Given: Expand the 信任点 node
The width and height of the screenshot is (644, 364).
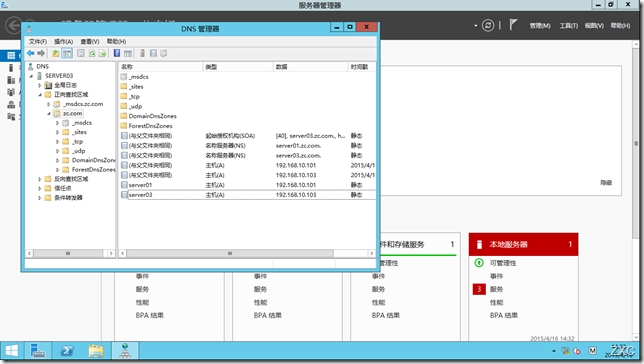Looking at the screenshot, I should point(40,189).
